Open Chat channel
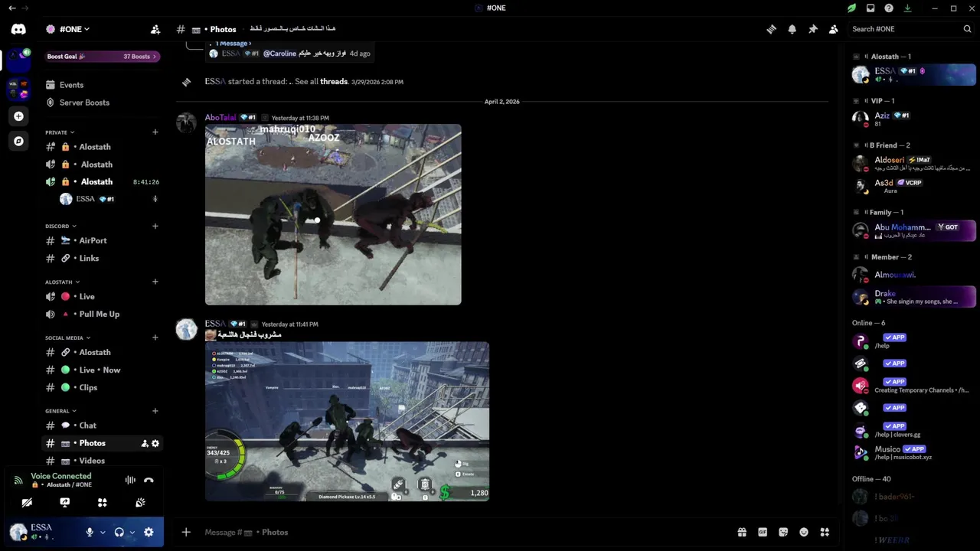 coord(102,425)
